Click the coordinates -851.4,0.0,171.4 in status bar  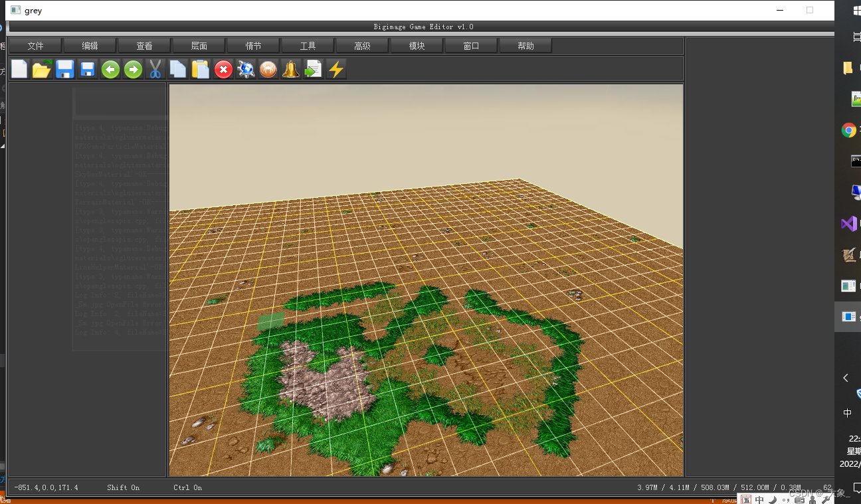46,487
